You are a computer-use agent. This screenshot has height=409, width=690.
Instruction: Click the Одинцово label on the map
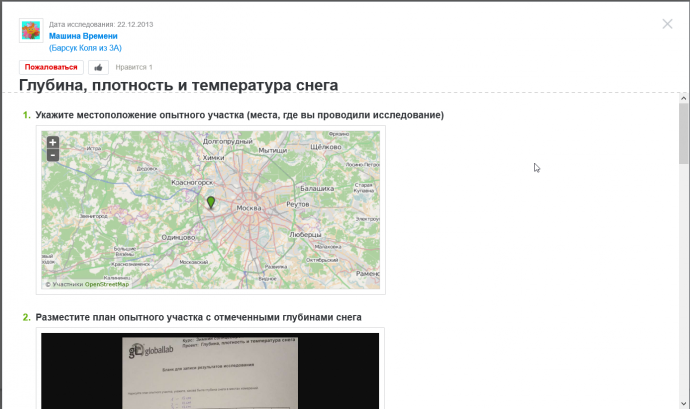click(178, 237)
